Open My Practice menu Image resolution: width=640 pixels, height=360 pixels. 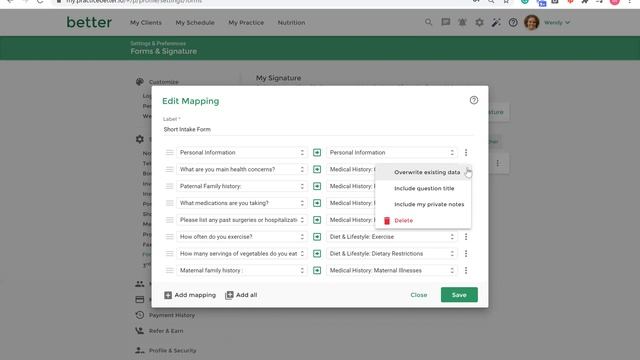tap(246, 22)
